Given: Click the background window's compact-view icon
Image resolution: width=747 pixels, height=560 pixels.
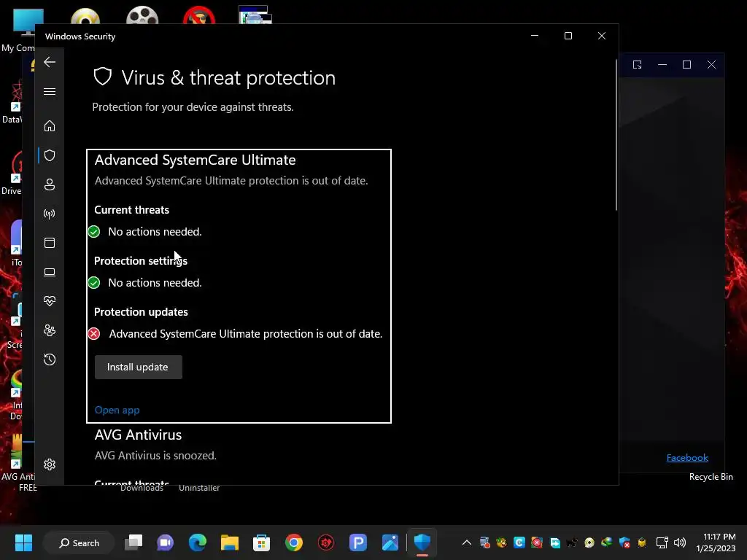Looking at the screenshot, I should (637, 64).
